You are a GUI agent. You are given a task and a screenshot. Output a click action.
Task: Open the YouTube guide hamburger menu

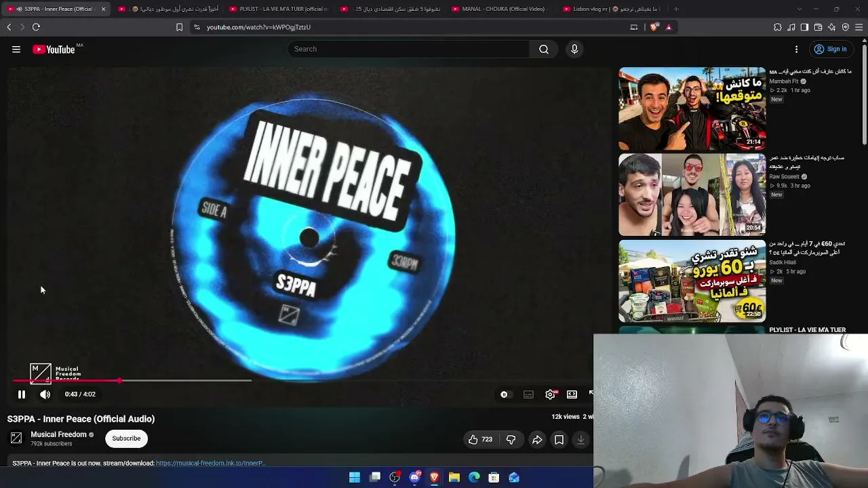click(x=16, y=49)
